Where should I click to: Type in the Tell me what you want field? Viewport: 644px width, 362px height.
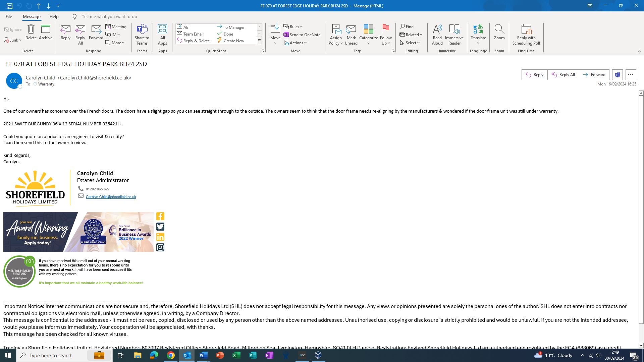click(109, 16)
